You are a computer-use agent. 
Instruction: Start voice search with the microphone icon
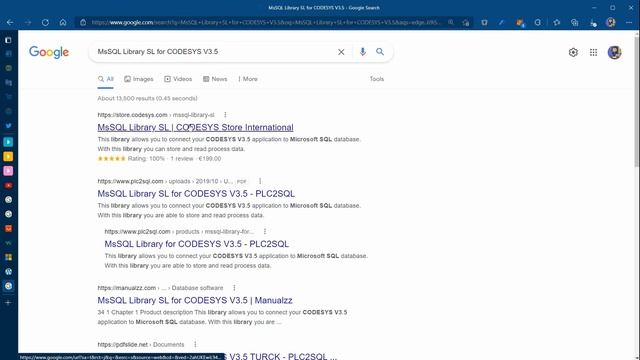pyautogui.click(x=362, y=52)
